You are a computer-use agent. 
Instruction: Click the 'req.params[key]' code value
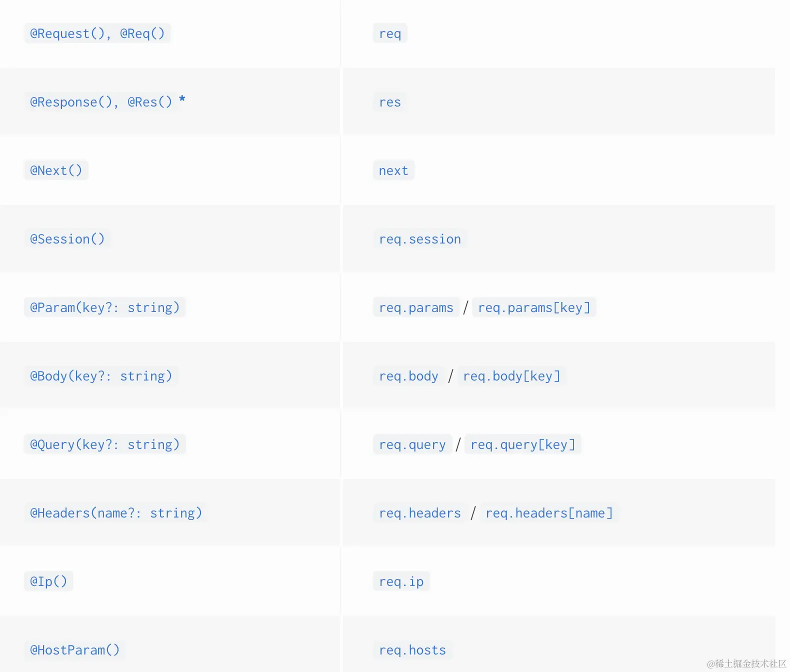click(x=534, y=307)
